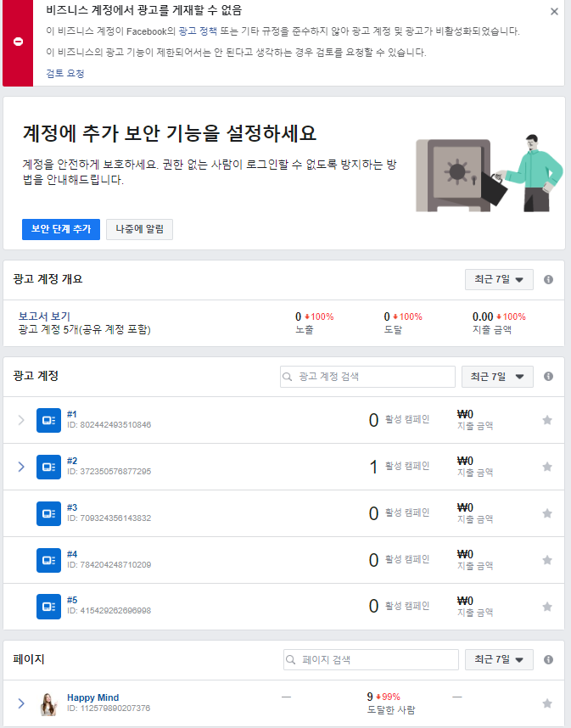Click the Happy Mind profile thumbnail

pos(48,704)
